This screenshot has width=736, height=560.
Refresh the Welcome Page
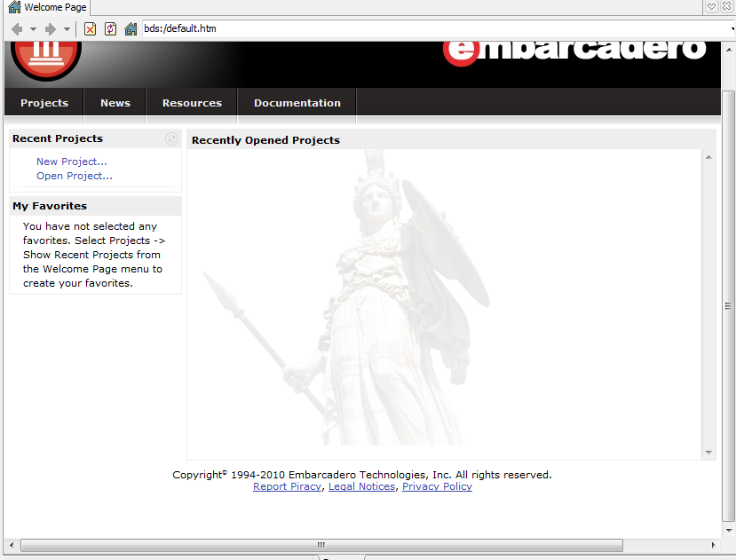[110, 29]
